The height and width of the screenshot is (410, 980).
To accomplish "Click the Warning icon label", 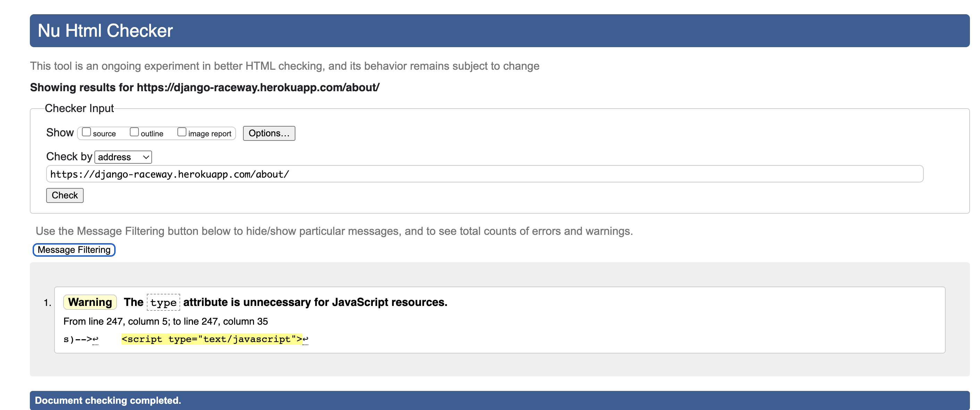I will (90, 302).
